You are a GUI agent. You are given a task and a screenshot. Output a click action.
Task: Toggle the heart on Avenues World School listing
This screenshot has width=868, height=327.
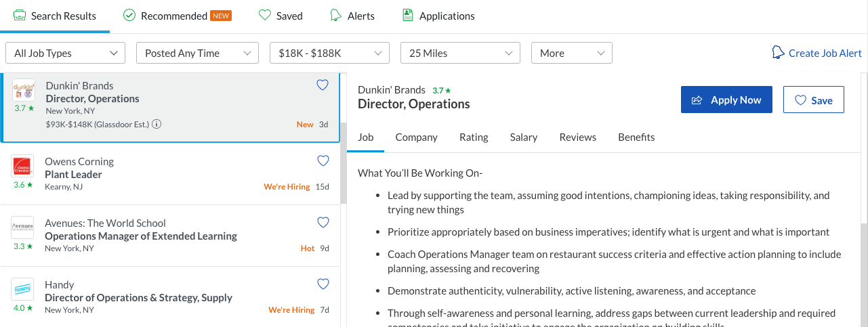point(323,223)
